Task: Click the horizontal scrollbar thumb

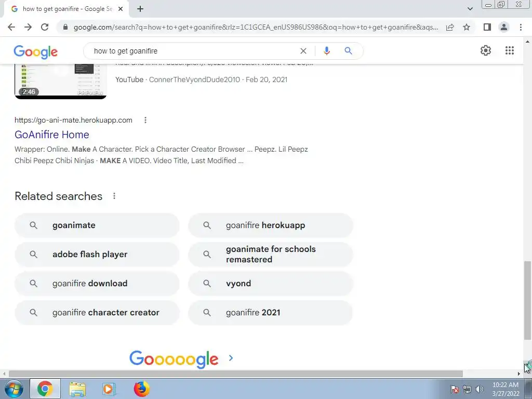Action: (x=235, y=374)
